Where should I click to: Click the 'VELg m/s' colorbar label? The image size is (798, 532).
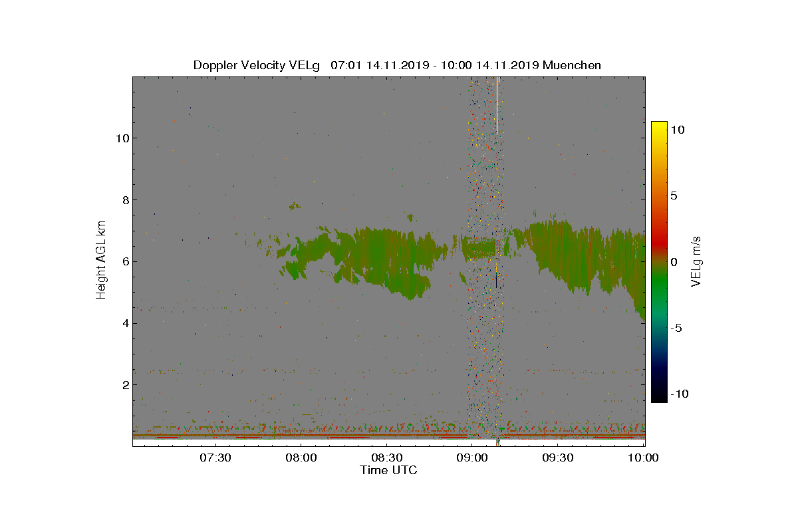click(x=696, y=261)
